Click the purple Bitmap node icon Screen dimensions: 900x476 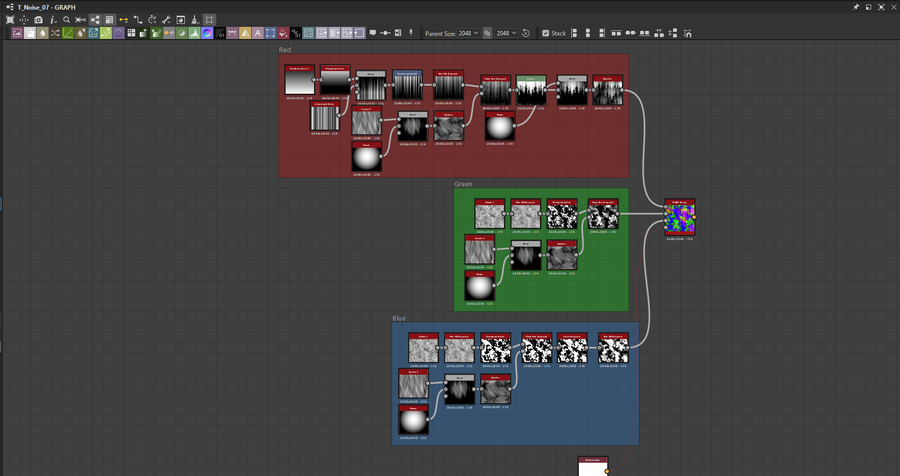pos(17,33)
